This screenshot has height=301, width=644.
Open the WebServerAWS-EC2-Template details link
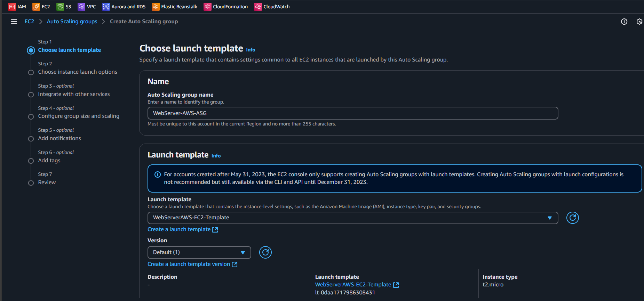pos(353,285)
